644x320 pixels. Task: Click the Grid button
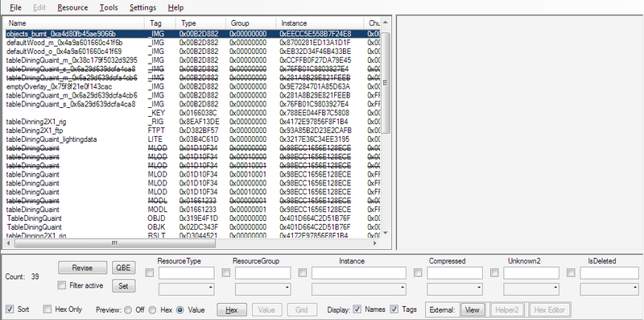tap(303, 310)
